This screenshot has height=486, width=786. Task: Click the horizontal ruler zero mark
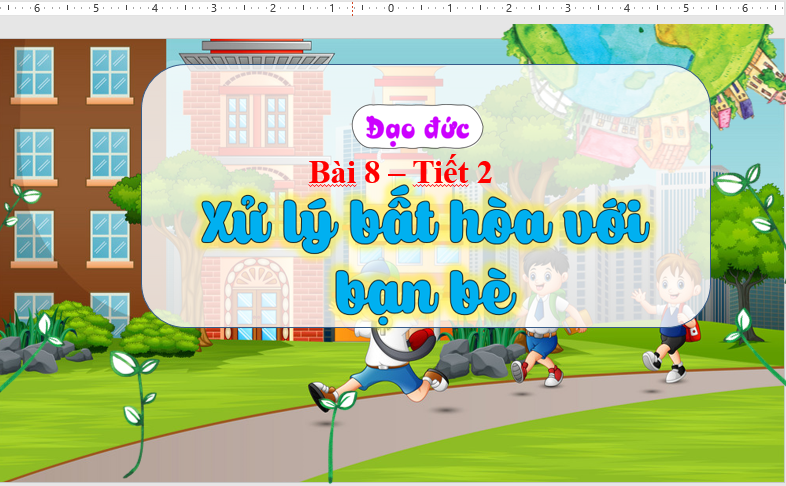[391, 8]
